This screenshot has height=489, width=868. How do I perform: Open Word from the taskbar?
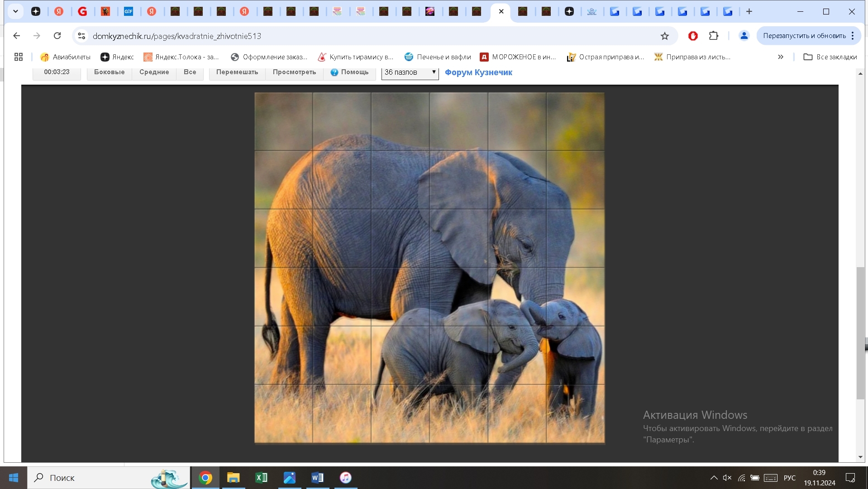point(318,478)
